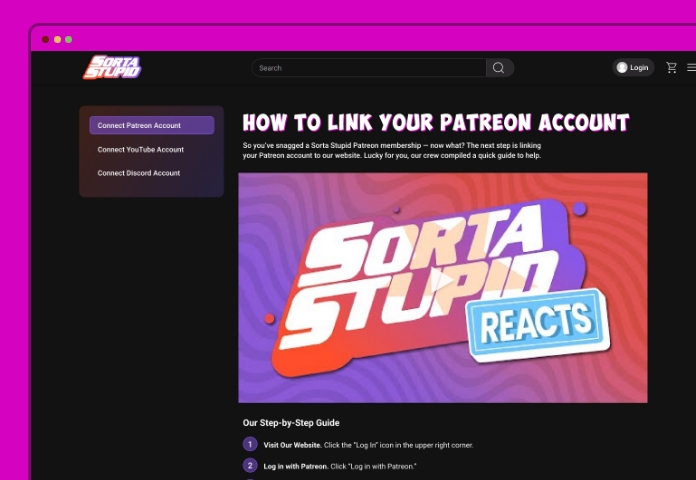Select Connect Discord Account in sidebar
696x480 pixels.
pos(139,173)
